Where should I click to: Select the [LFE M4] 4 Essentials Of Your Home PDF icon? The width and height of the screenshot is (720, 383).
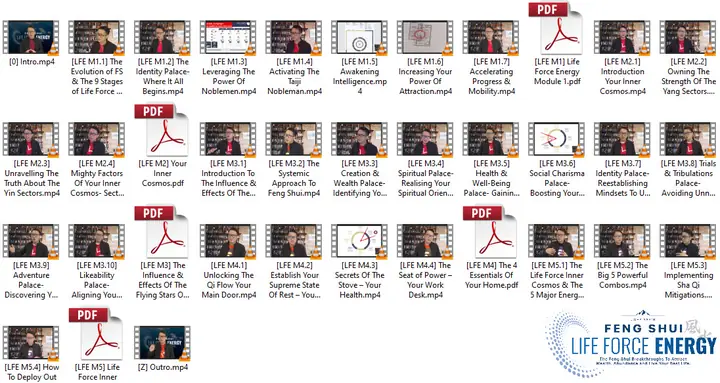[x=490, y=232]
